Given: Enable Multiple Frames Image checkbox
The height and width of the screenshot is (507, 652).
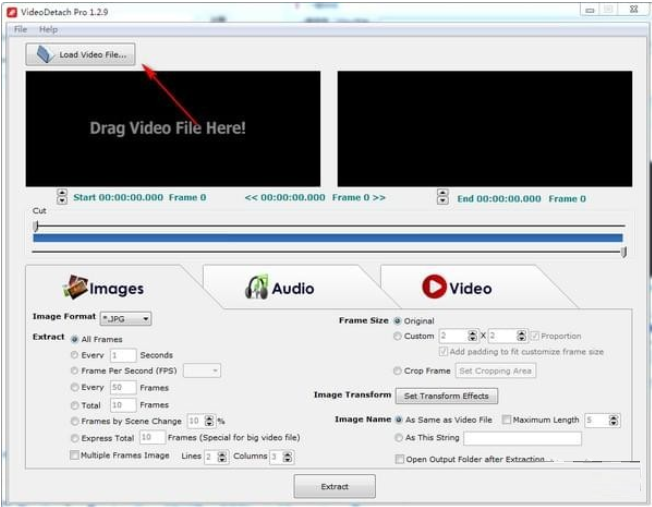Looking at the screenshot, I should click(74, 455).
